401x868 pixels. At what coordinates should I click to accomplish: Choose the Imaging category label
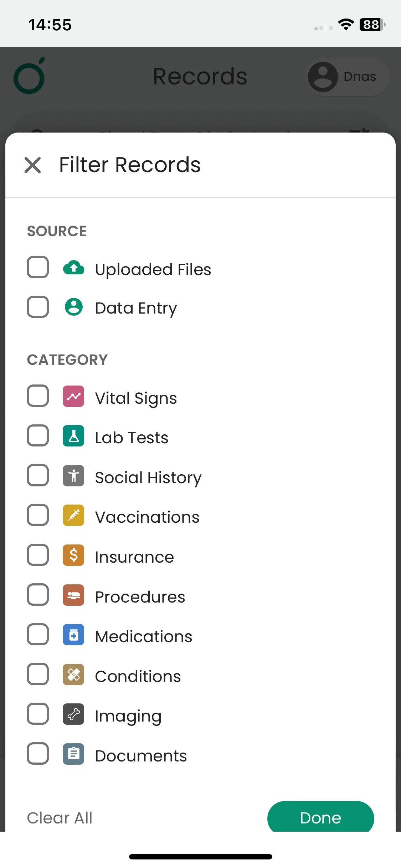click(128, 716)
